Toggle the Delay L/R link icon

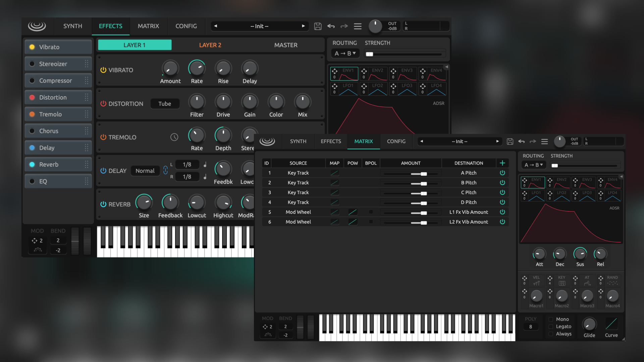pyautogui.click(x=165, y=170)
